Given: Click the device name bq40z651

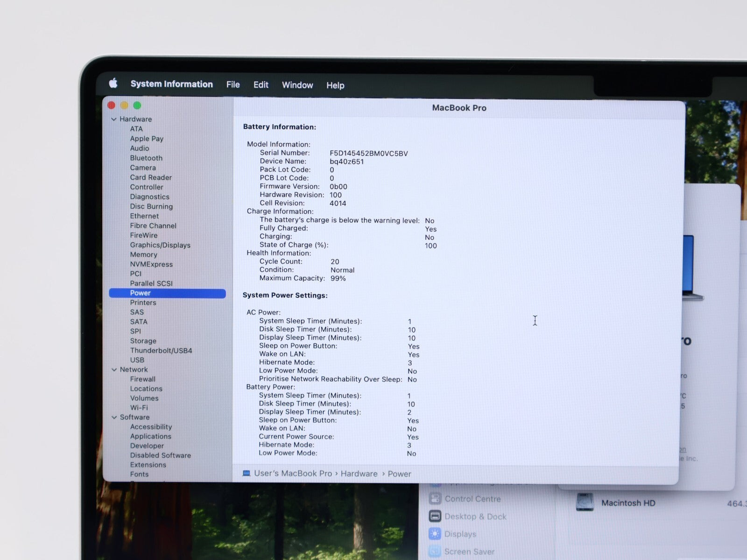Looking at the screenshot, I should click(347, 162).
